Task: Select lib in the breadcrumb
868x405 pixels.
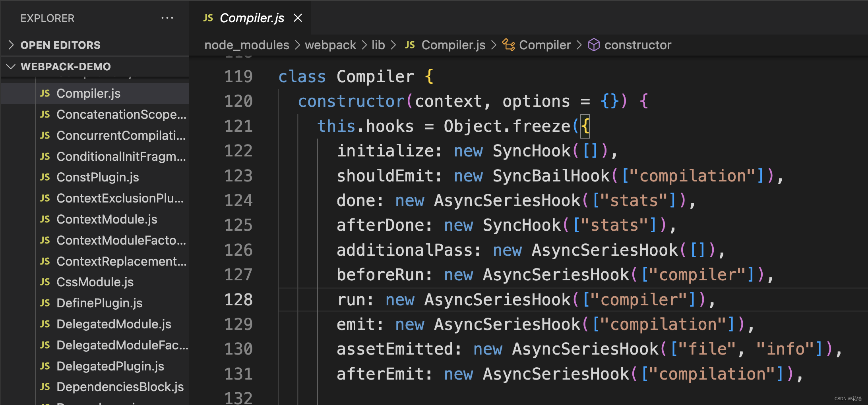Action: 378,45
